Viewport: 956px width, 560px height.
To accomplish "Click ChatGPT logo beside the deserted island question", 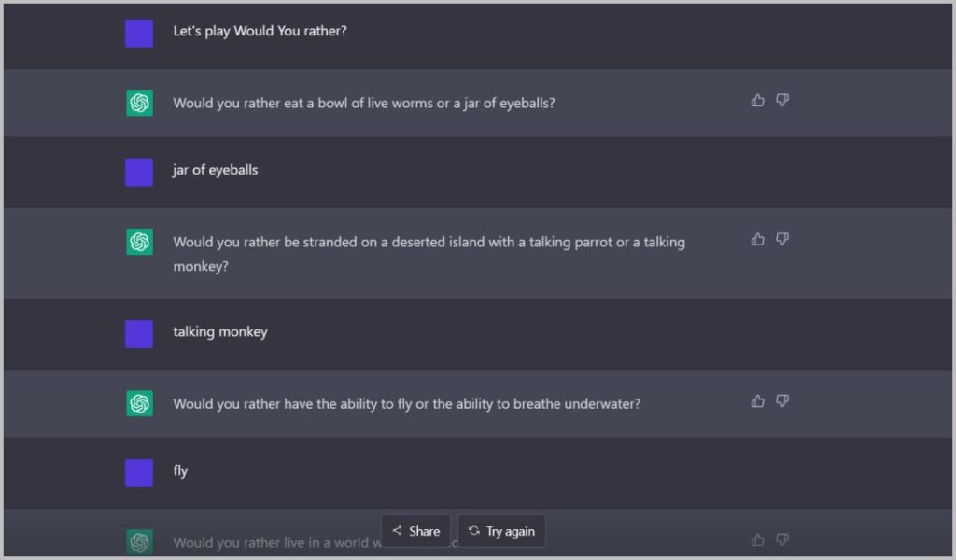I will point(139,243).
